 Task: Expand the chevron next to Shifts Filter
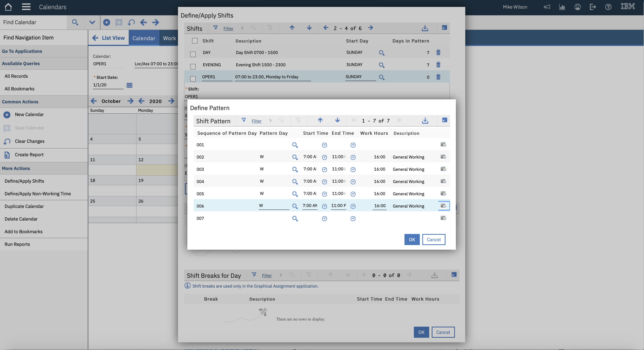pos(242,28)
